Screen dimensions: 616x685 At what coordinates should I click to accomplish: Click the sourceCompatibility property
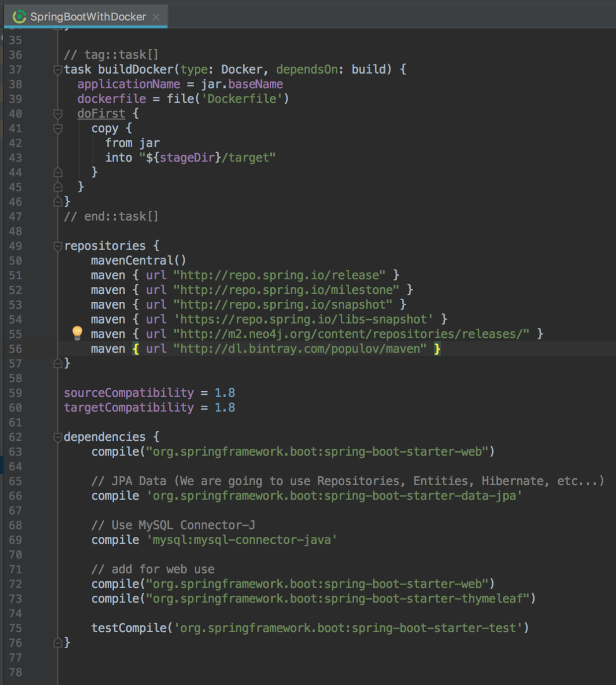click(x=129, y=393)
